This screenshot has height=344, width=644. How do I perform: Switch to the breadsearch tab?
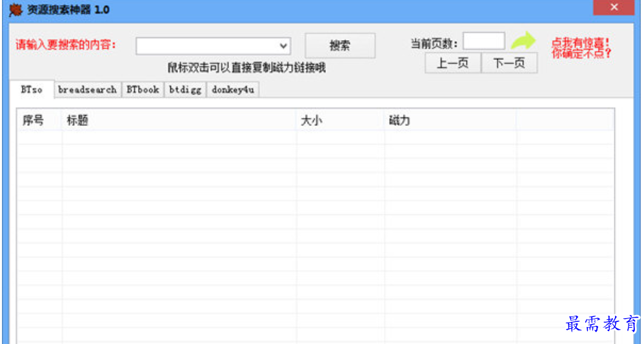tap(88, 90)
